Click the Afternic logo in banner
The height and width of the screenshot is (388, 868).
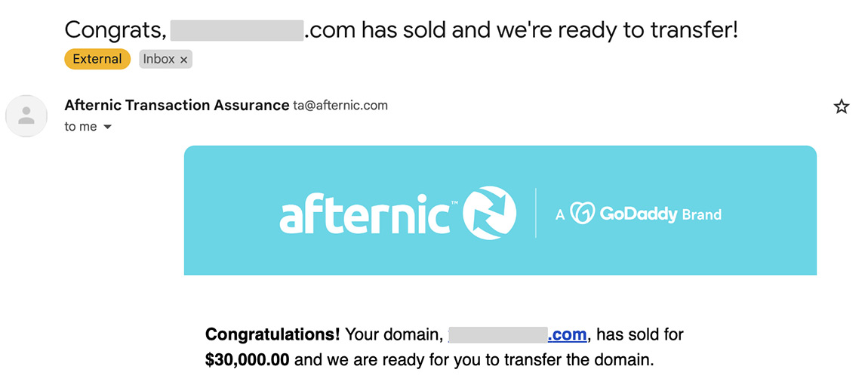(x=398, y=214)
